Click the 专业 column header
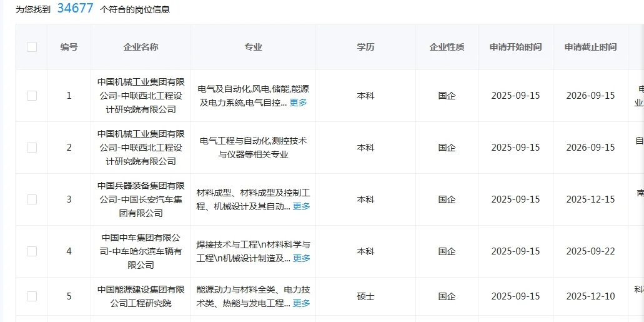This screenshot has width=644, height=322. 254,47
